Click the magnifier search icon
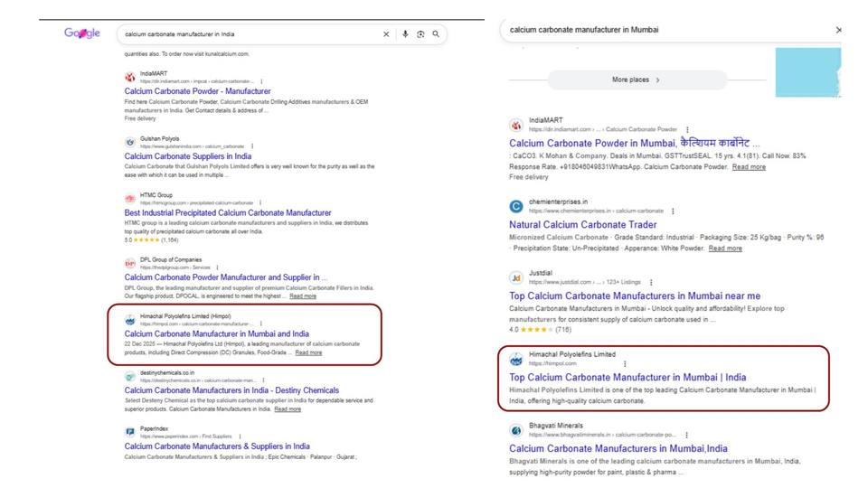 tap(436, 34)
